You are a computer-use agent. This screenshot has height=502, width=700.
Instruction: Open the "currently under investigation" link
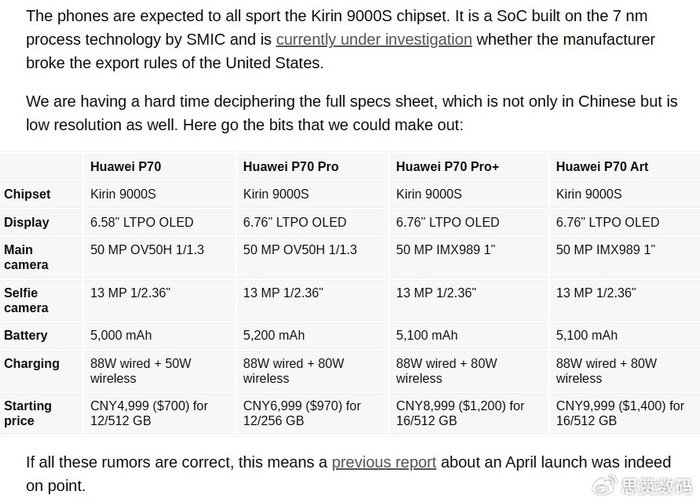(374, 40)
